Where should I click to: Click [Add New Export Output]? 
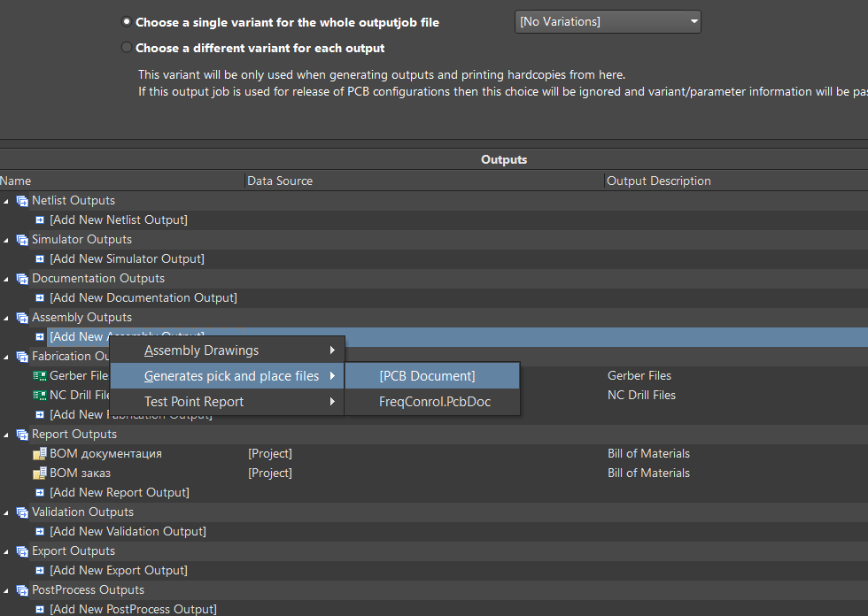(119, 571)
